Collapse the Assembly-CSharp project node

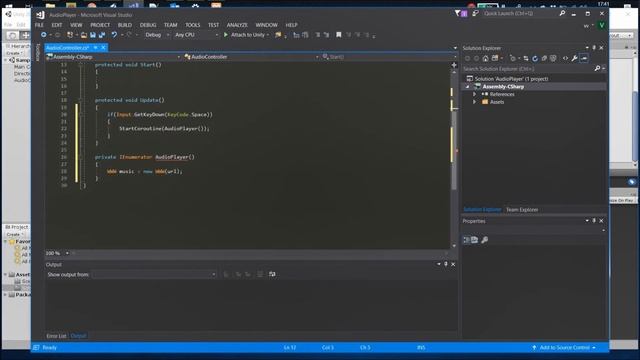coord(467,87)
